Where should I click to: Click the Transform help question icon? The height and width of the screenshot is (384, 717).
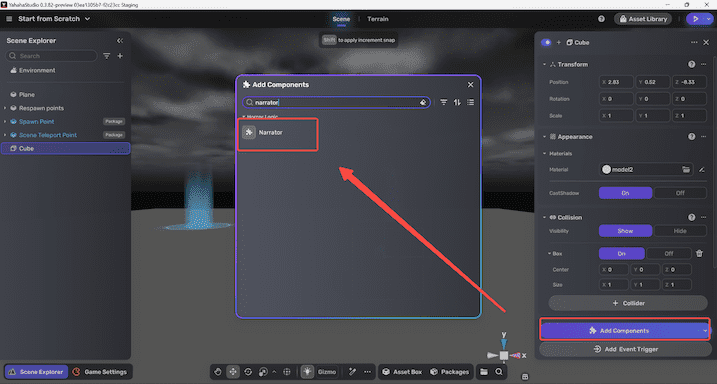(x=691, y=64)
